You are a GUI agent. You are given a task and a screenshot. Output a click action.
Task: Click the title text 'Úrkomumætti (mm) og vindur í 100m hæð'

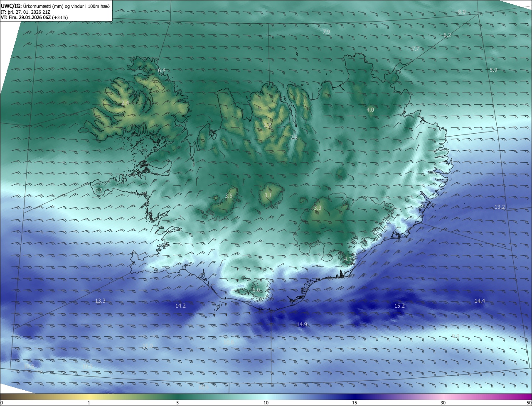tap(66, 6)
